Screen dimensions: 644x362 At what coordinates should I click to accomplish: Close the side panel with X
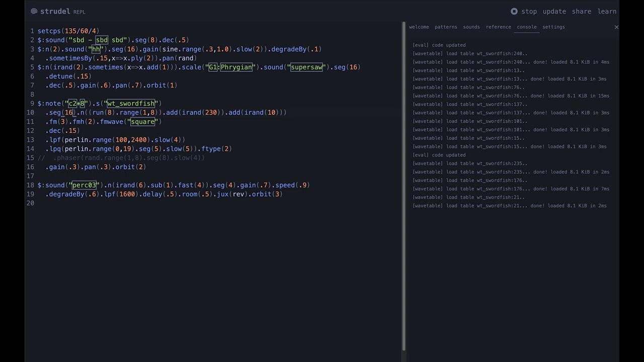[x=616, y=27]
